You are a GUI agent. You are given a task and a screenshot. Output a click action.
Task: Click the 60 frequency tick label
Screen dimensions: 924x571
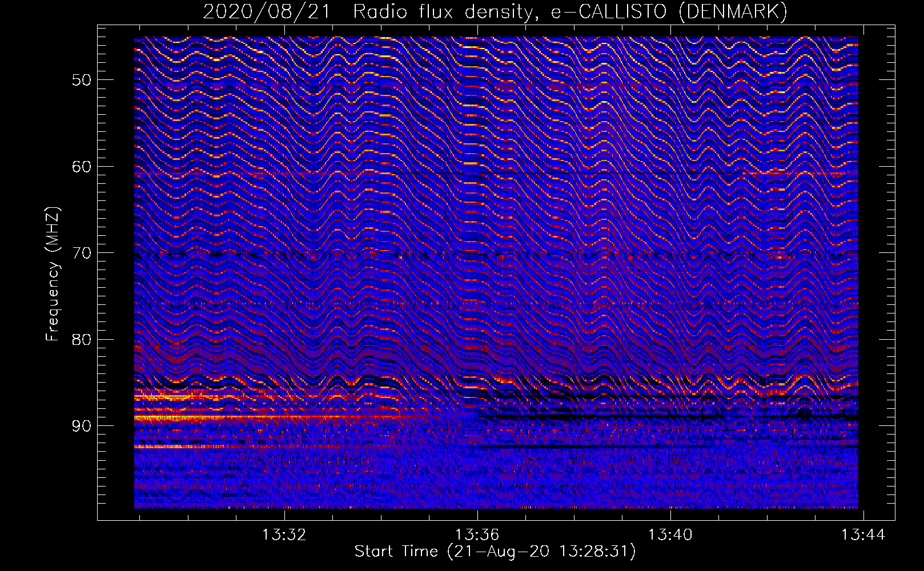(82, 167)
